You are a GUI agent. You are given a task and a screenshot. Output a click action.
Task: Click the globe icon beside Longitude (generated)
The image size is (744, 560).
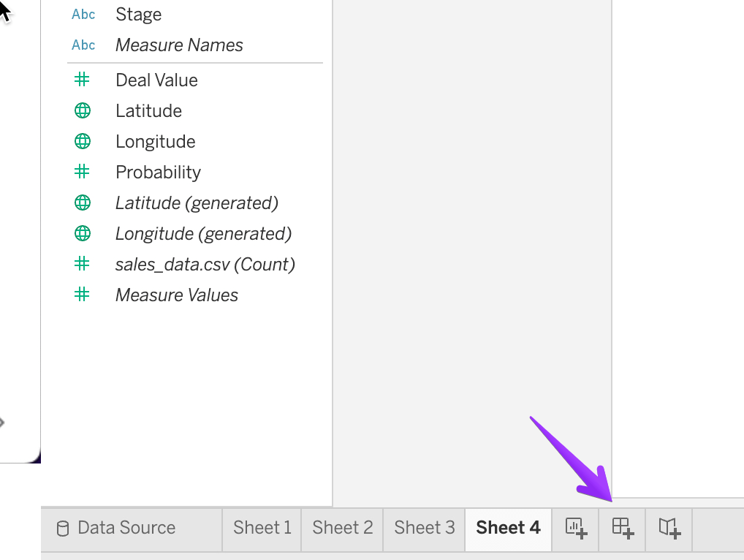pyautogui.click(x=81, y=233)
